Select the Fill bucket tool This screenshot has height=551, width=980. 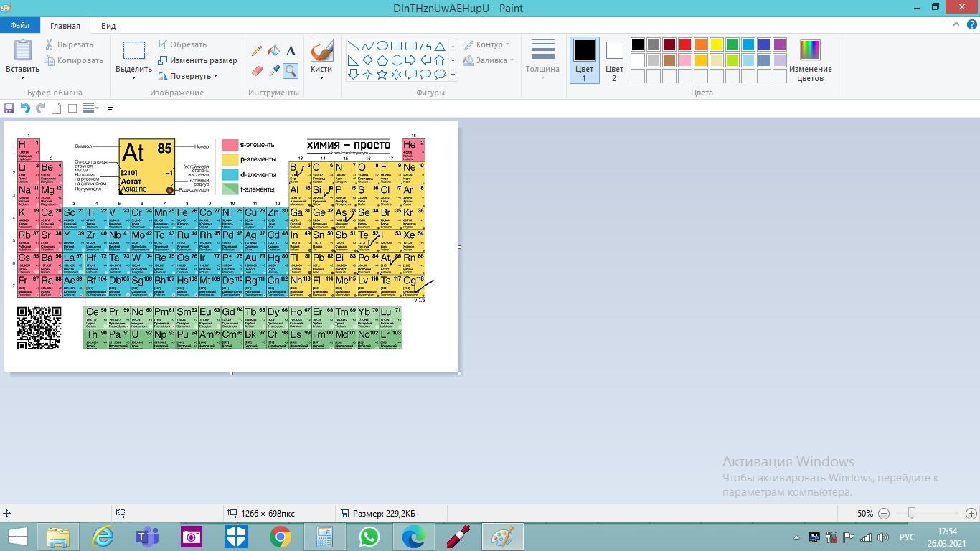pyautogui.click(x=274, y=51)
